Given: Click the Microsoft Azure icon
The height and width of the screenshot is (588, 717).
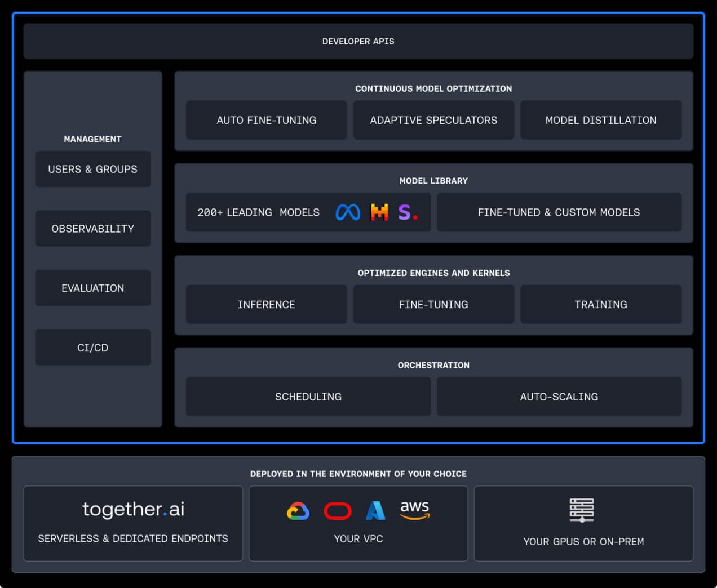Looking at the screenshot, I should pos(376,510).
